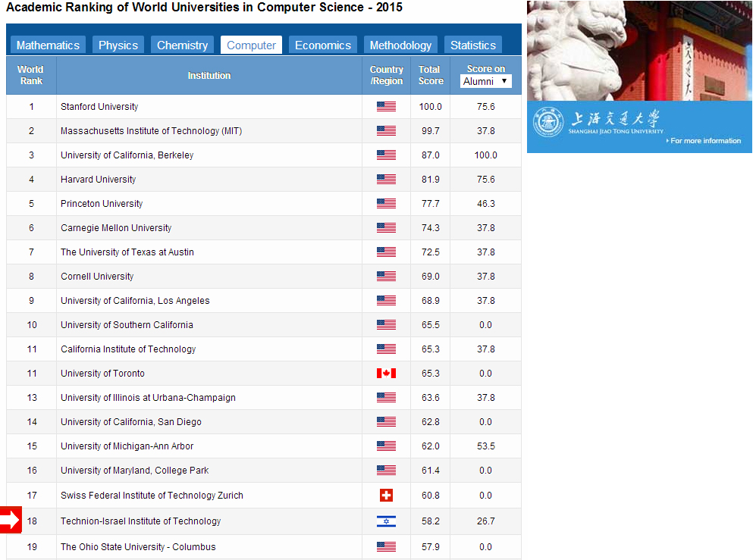Click Michigan's alumni score 53.5

485,446
